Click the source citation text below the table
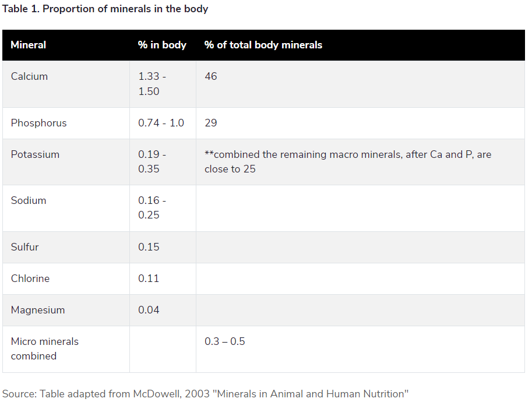This screenshot has height=402, width=532. (x=206, y=394)
